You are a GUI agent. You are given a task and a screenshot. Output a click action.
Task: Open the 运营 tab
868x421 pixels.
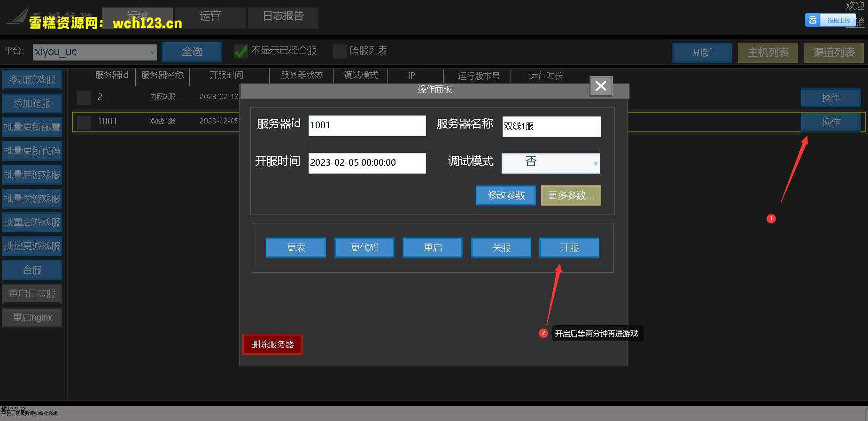coord(210,17)
